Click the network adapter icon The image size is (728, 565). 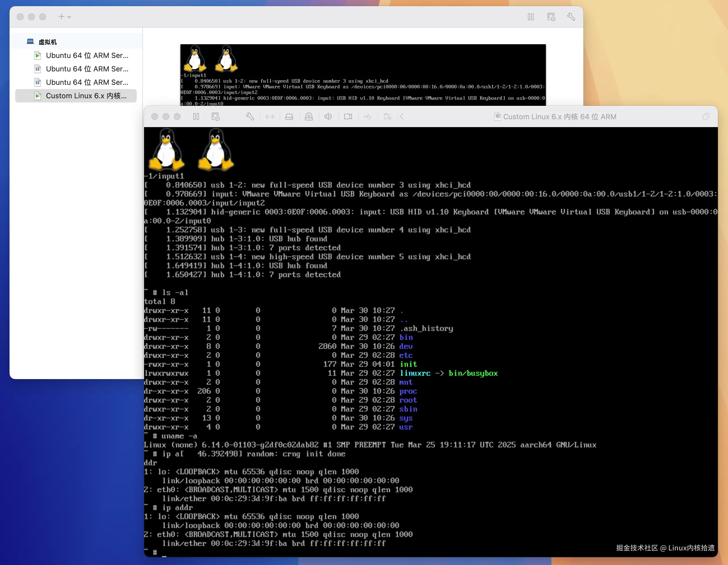click(270, 116)
